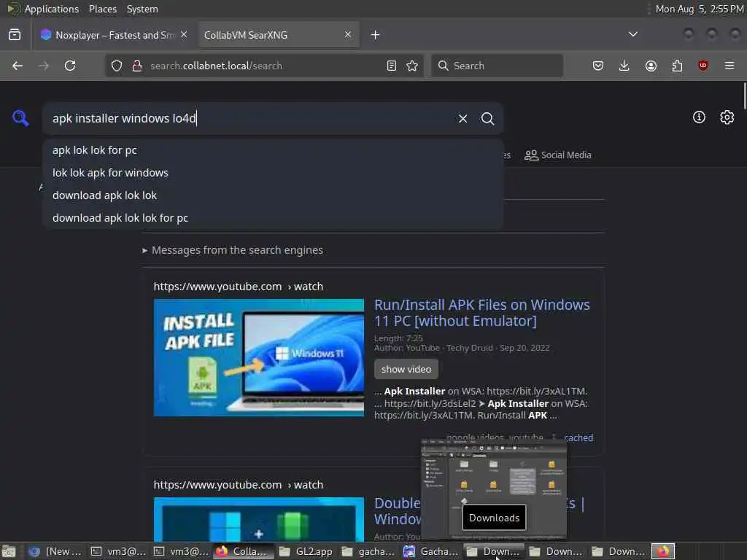
Task: Submit search with magnifier icon
Action: coord(488,119)
